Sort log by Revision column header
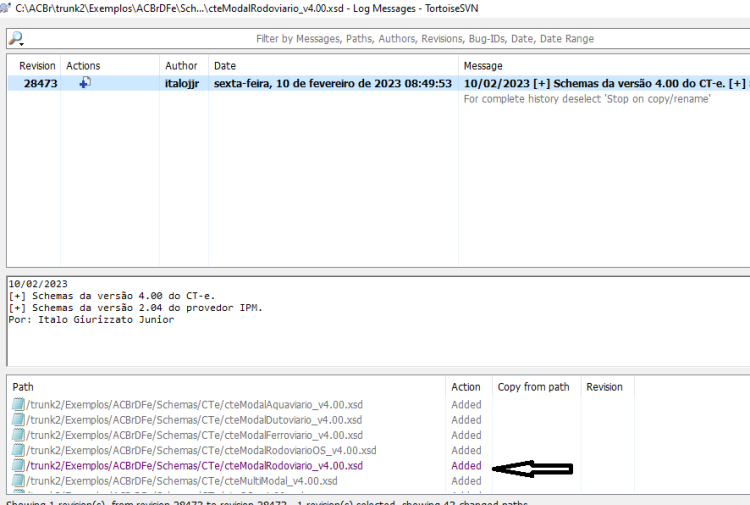This screenshot has width=750, height=505. click(37, 66)
